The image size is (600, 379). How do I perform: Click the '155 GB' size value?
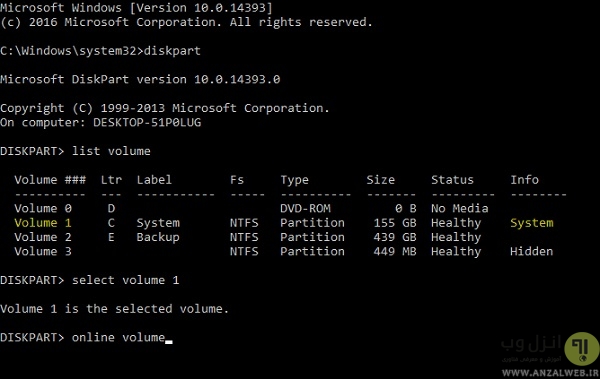pyautogui.click(x=395, y=223)
